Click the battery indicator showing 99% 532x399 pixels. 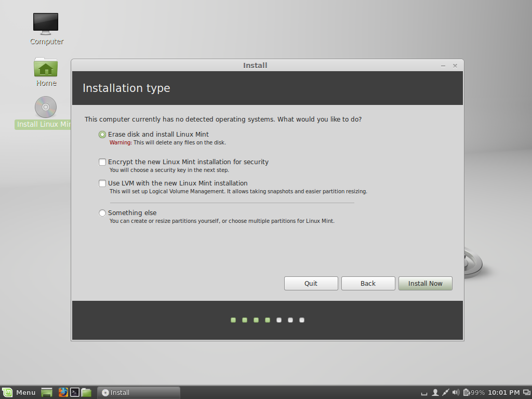(x=474, y=393)
